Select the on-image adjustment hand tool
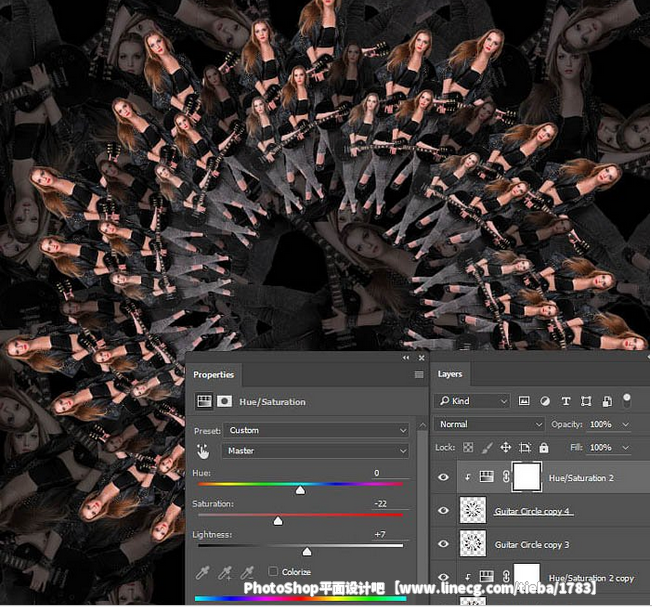The width and height of the screenshot is (652, 607). [x=203, y=451]
